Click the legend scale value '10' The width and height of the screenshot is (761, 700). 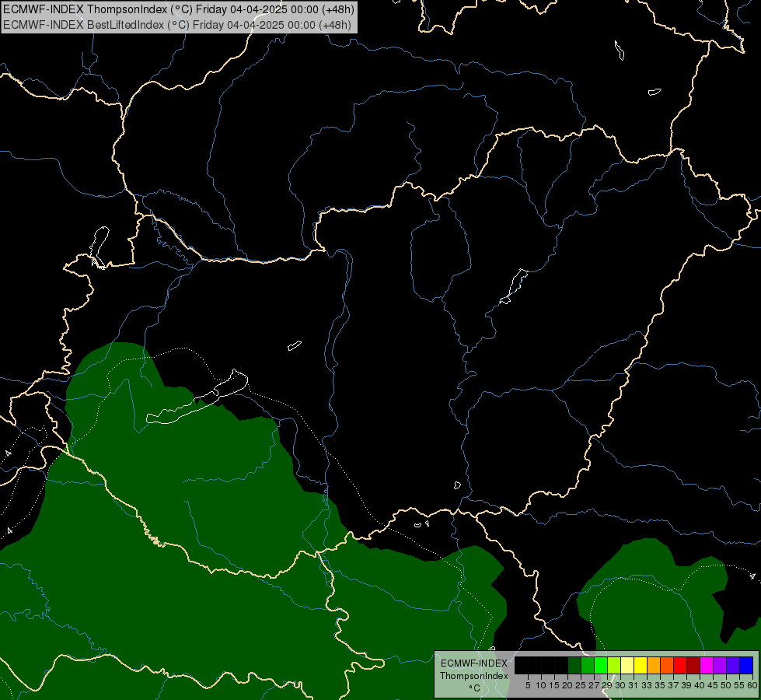(541, 685)
